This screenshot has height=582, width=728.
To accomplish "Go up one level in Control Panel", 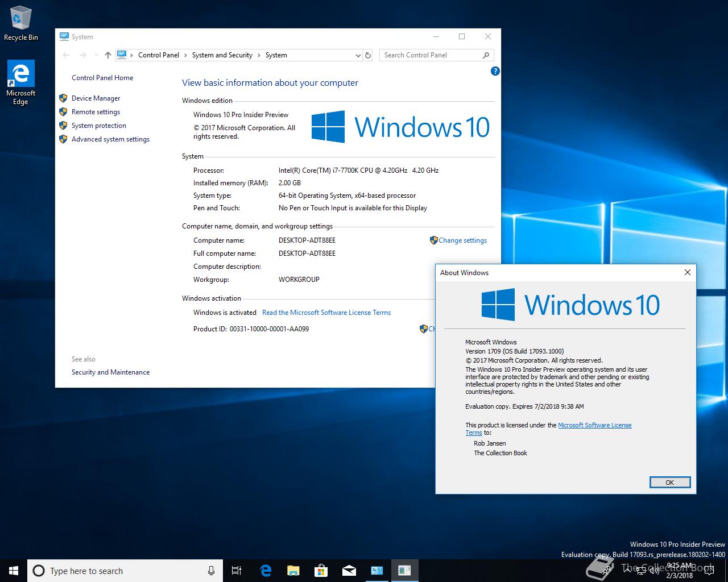I will click(x=107, y=55).
